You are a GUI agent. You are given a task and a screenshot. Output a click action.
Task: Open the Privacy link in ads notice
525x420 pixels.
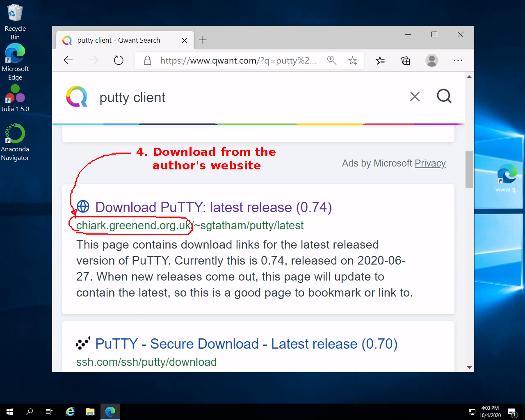[430, 163]
